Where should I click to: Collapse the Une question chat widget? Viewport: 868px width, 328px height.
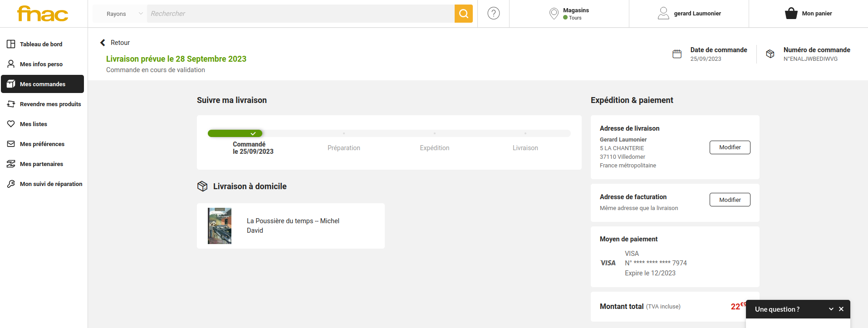(x=831, y=309)
